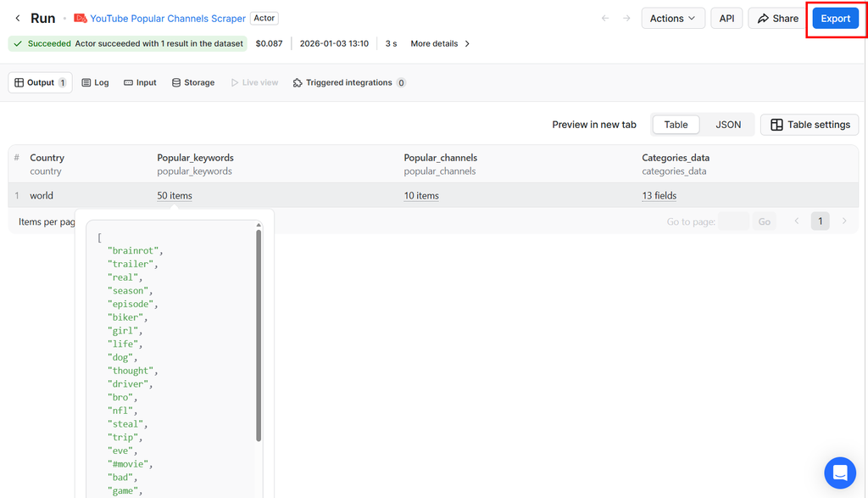Image resolution: width=868 pixels, height=498 pixels.
Task: Click the 3 s duration value
Action: (391, 44)
